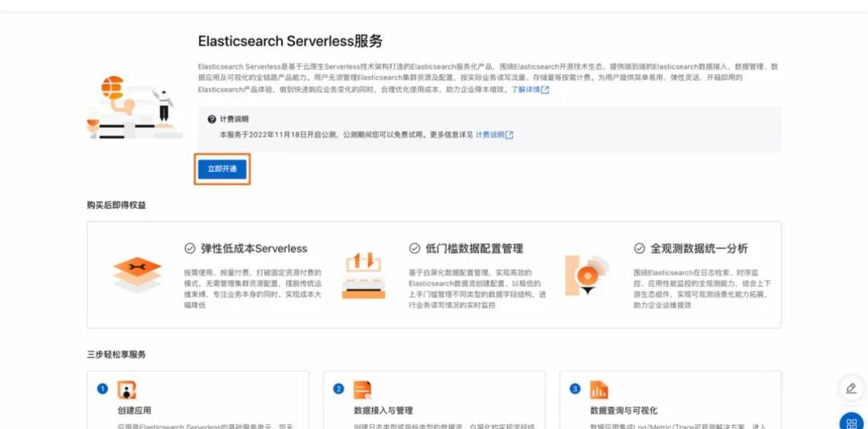This screenshot has width=868, height=429.
Task: Open the 计费说明 link
Action: coord(490,134)
